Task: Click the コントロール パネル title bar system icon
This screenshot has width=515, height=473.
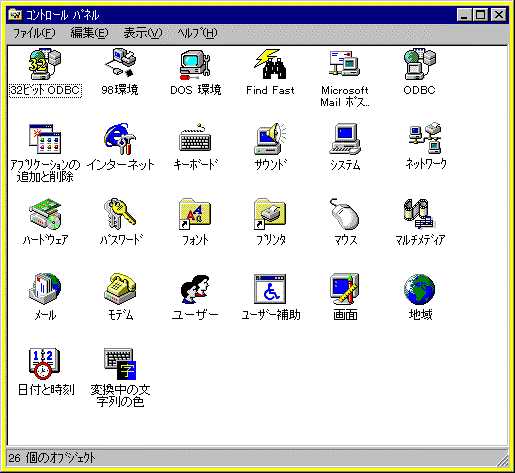Action: (x=15, y=15)
